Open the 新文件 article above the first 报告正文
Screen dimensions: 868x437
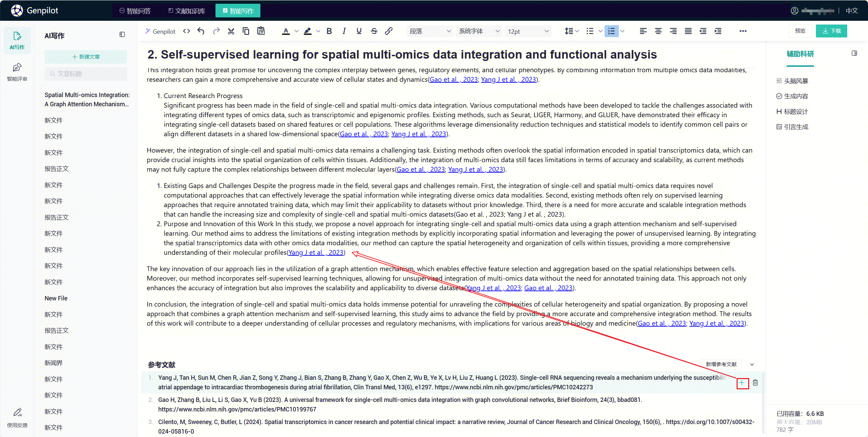click(53, 153)
